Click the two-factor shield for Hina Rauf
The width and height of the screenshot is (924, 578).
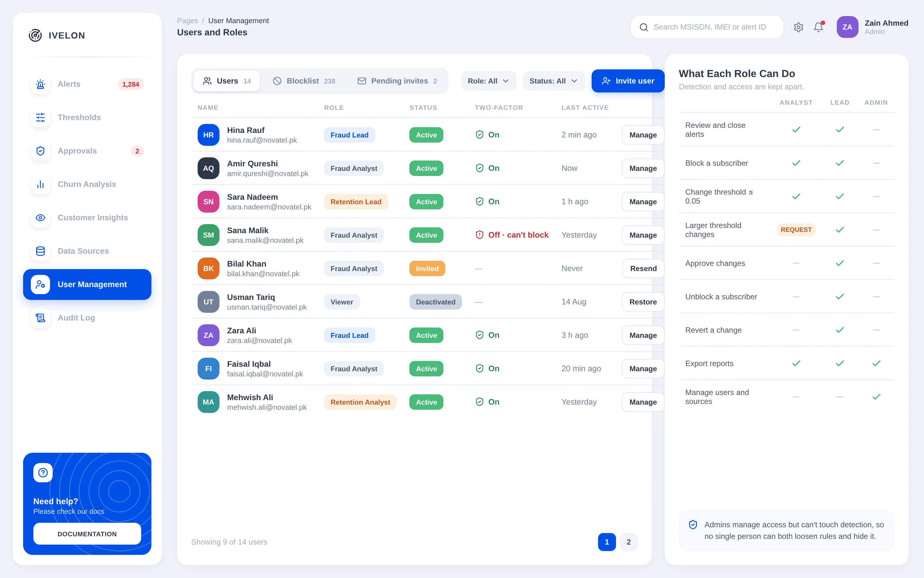480,135
